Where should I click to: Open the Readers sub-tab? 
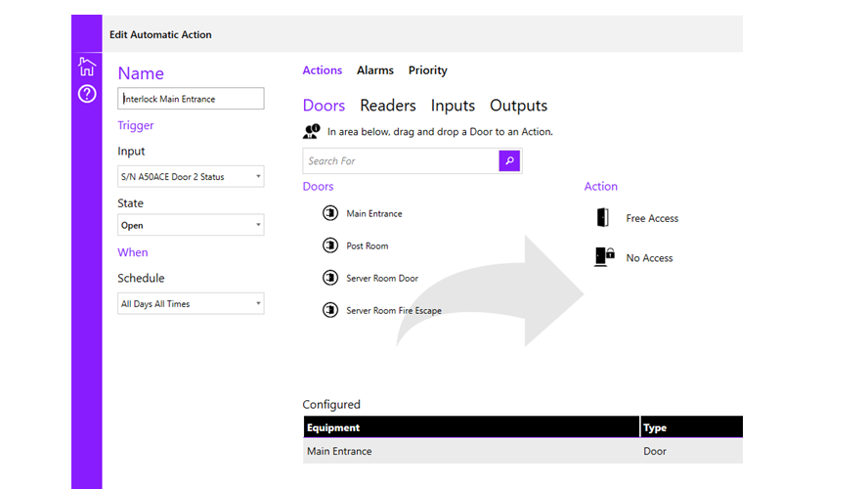[x=388, y=106]
